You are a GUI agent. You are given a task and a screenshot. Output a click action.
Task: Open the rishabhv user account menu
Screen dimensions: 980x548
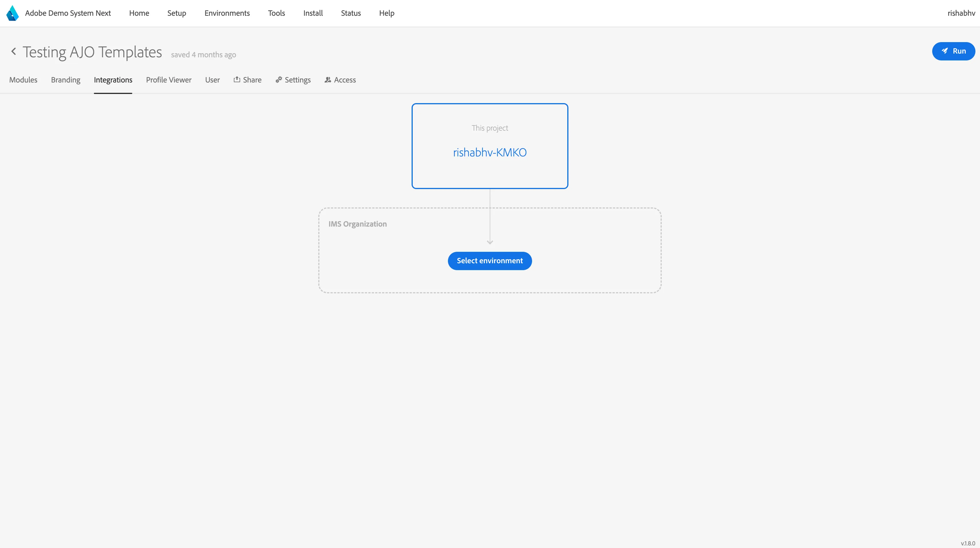click(x=961, y=13)
